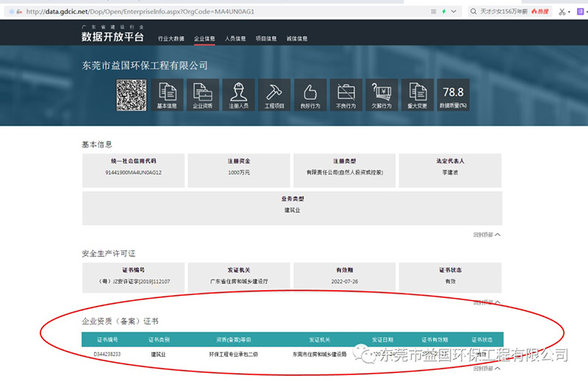Select the 企业信息 nav tab

click(x=204, y=39)
